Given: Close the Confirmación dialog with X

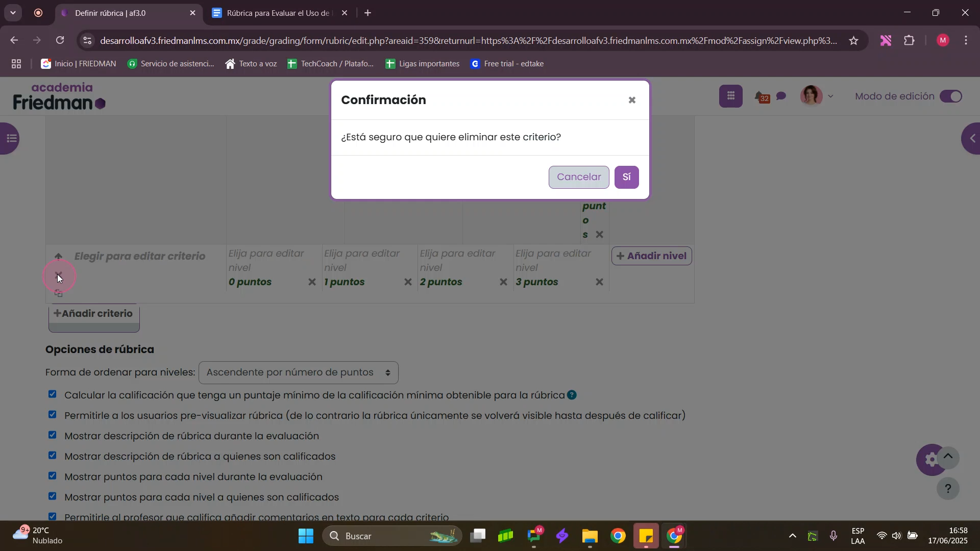Looking at the screenshot, I should click(x=631, y=101).
